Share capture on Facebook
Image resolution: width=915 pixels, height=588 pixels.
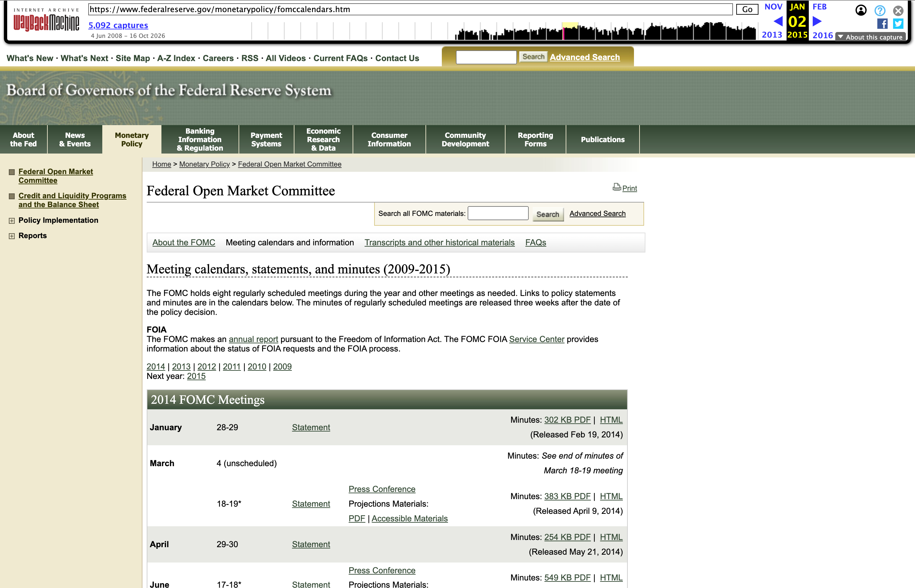pos(882,24)
